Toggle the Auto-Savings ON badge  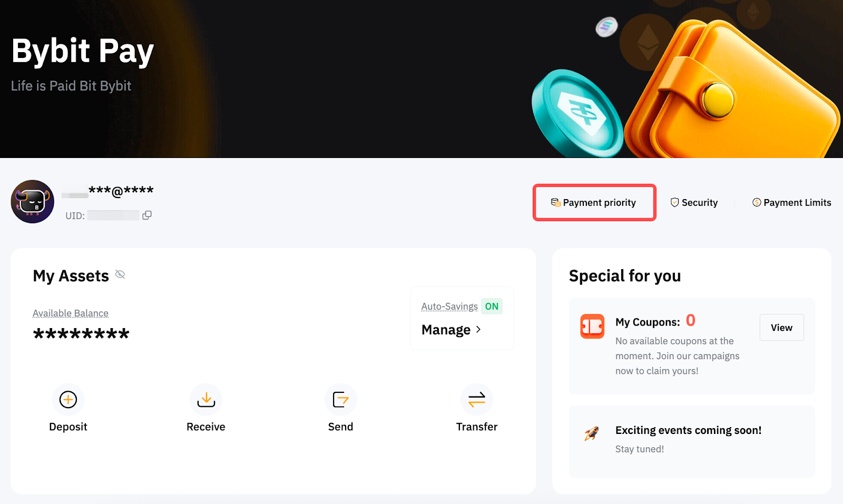click(492, 307)
